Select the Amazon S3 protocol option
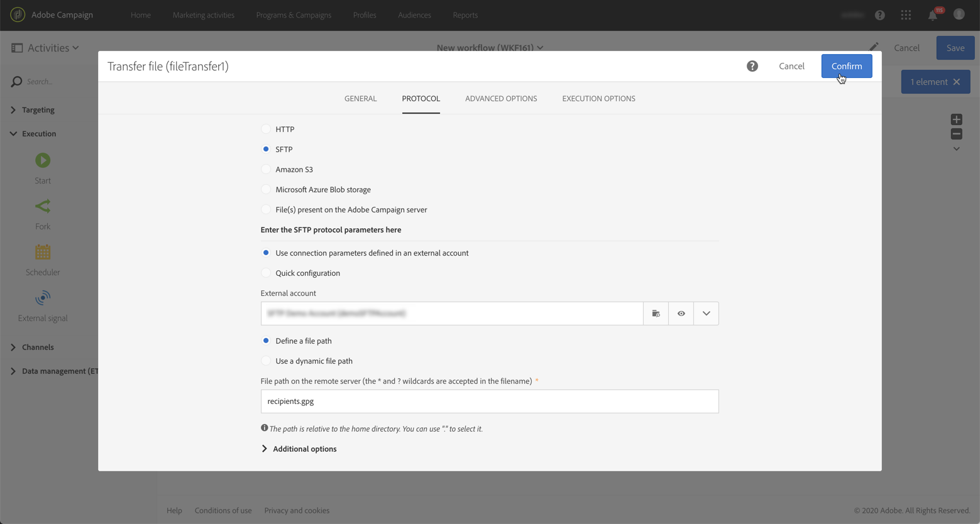The height and width of the screenshot is (524, 980). click(266, 169)
